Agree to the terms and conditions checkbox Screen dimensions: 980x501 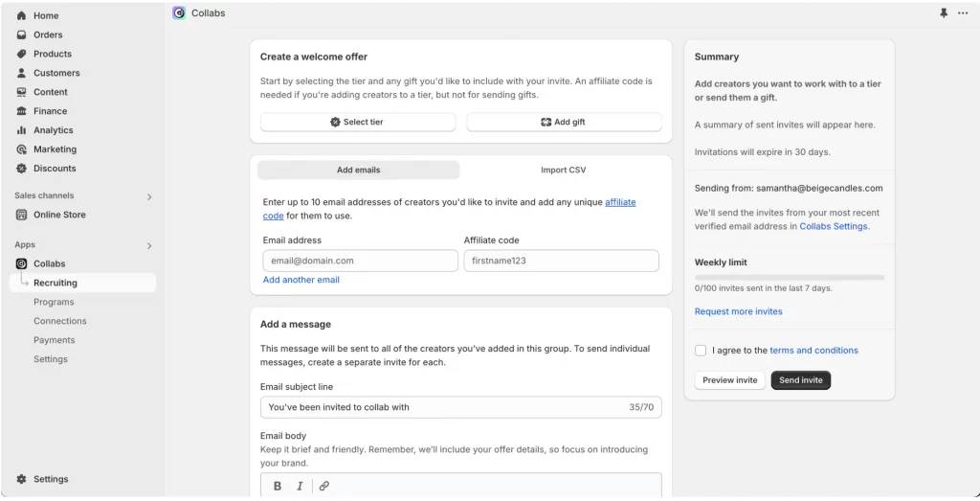click(701, 351)
